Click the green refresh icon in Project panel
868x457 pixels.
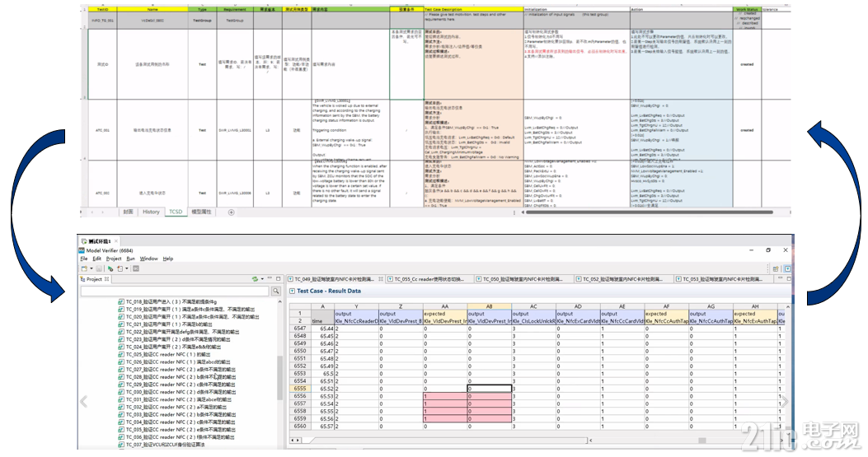pyautogui.click(x=255, y=279)
